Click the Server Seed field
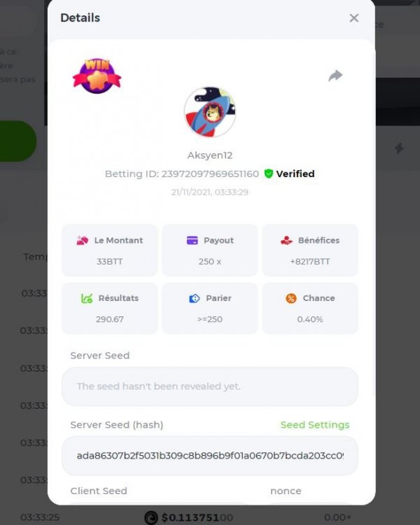Image resolution: width=420 pixels, height=525 pixels. tap(210, 386)
